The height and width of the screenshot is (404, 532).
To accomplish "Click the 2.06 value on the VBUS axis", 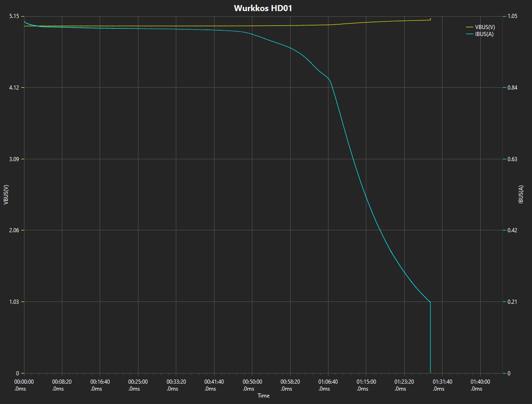I will [14, 230].
